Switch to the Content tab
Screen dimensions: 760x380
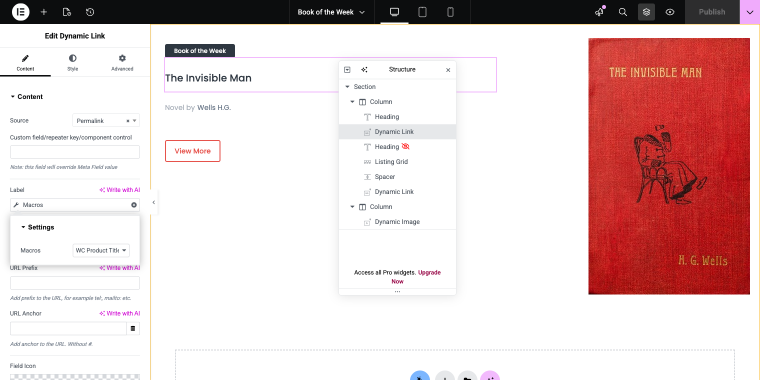pos(25,63)
